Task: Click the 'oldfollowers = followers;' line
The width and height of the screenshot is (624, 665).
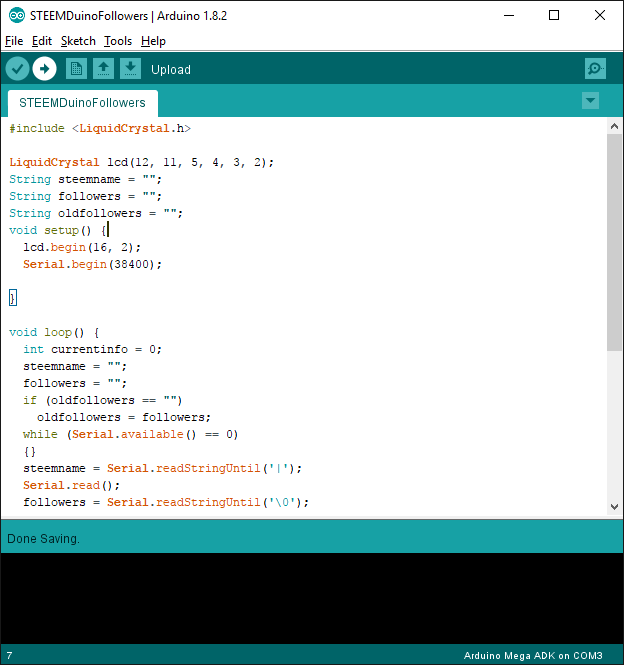Action: tap(124, 417)
